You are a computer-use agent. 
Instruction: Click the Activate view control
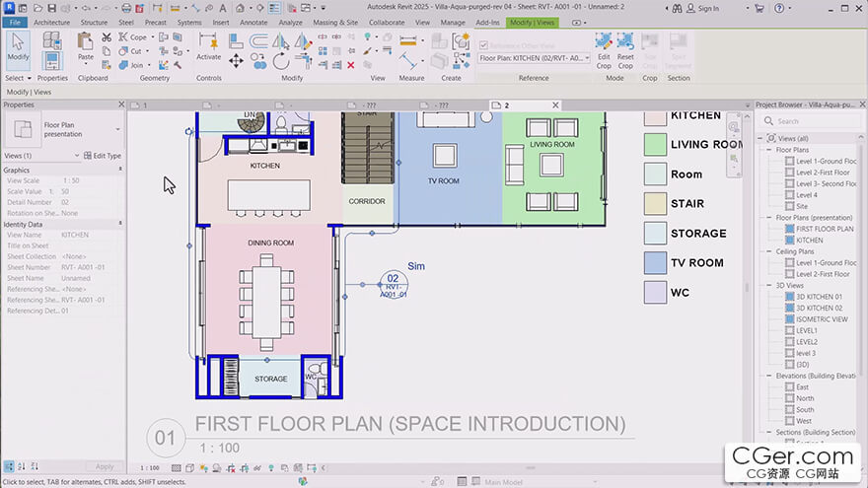click(x=209, y=44)
